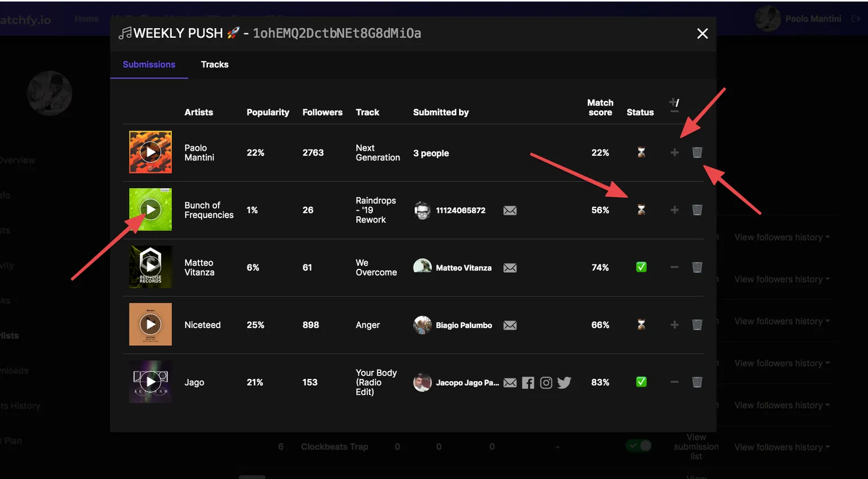This screenshot has height=479, width=868.
Task: Open Jacopo Jago's Instagram icon
Action: tap(546, 383)
